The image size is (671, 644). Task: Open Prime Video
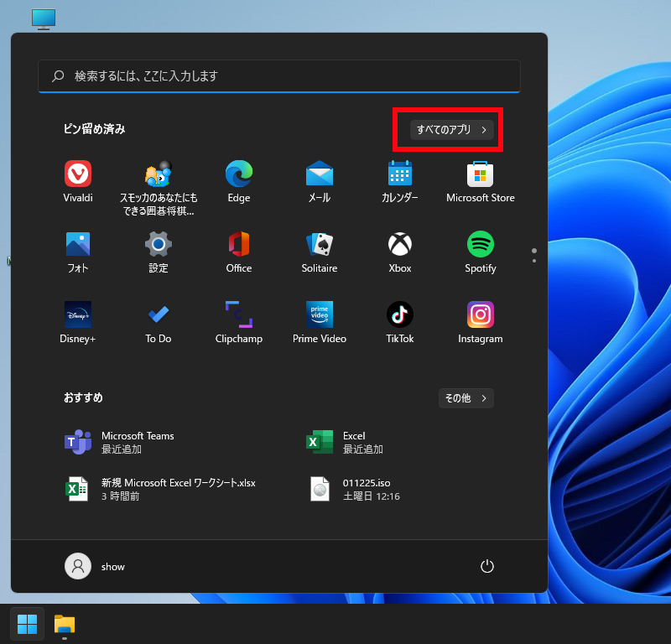tap(320, 323)
